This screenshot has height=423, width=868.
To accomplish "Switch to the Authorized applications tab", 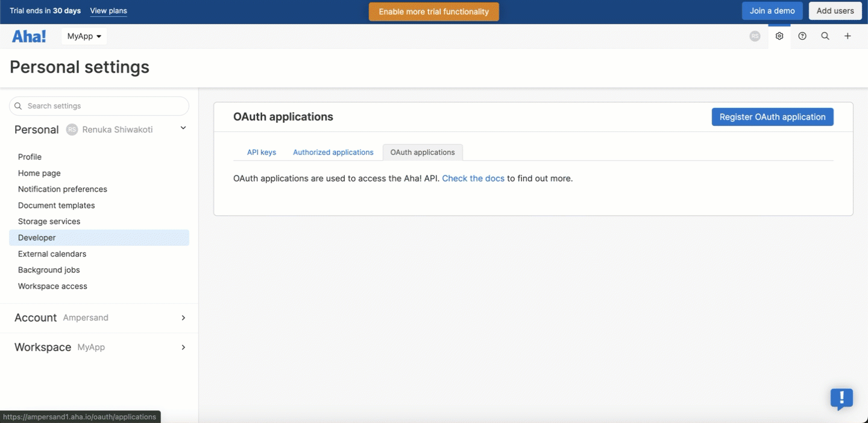I will pos(333,152).
